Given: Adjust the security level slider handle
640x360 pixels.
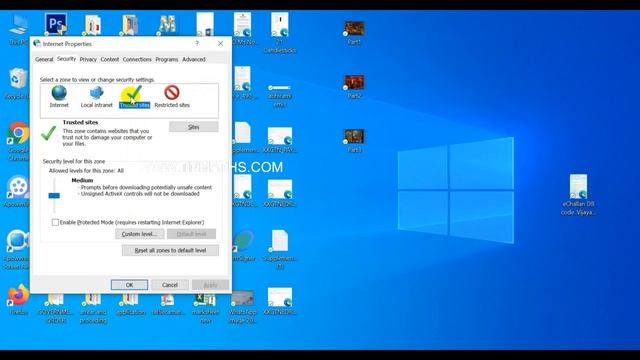Looking at the screenshot, I should pos(54,196).
